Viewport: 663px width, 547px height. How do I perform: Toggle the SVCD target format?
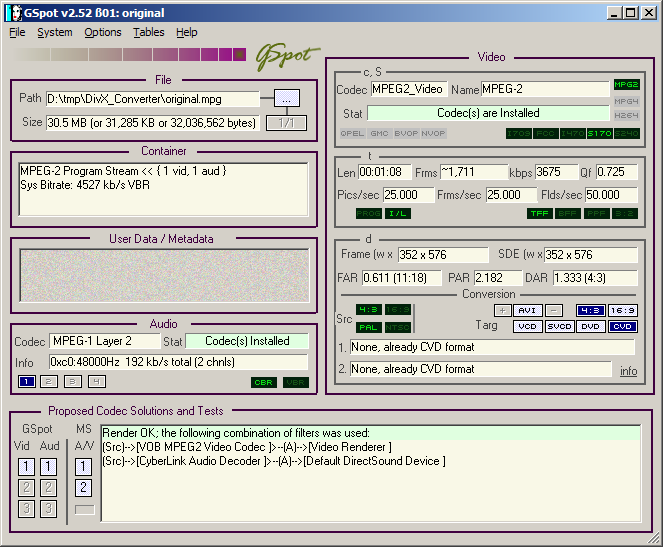tap(559, 327)
